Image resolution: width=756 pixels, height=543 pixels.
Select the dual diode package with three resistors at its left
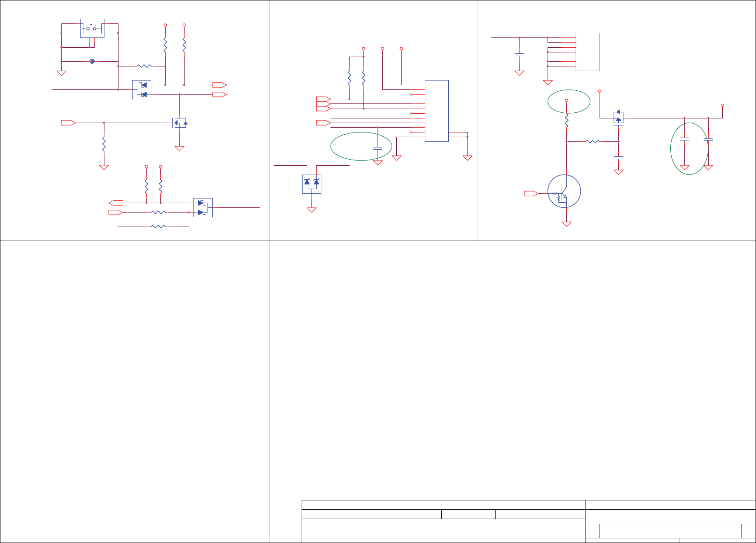(x=203, y=207)
